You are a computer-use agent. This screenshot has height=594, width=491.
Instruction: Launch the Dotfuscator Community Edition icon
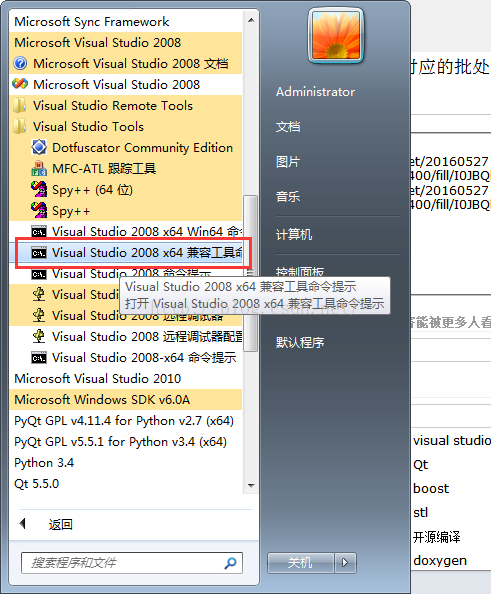(x=39, y=147)
